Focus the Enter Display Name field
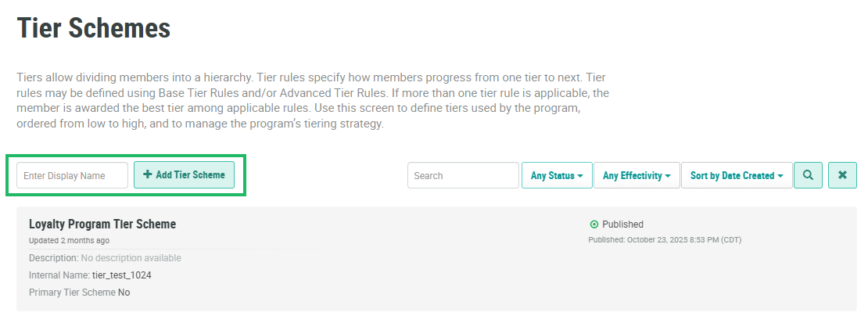Image resolution: width=868 pixels, height=316 pixels. tap(72, 175)
